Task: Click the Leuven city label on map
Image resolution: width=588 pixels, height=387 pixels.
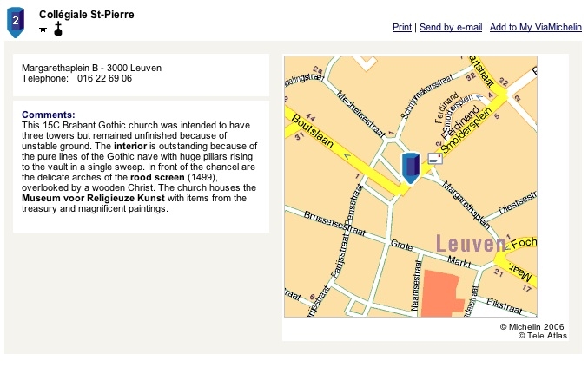Action: tap(470, 244)
